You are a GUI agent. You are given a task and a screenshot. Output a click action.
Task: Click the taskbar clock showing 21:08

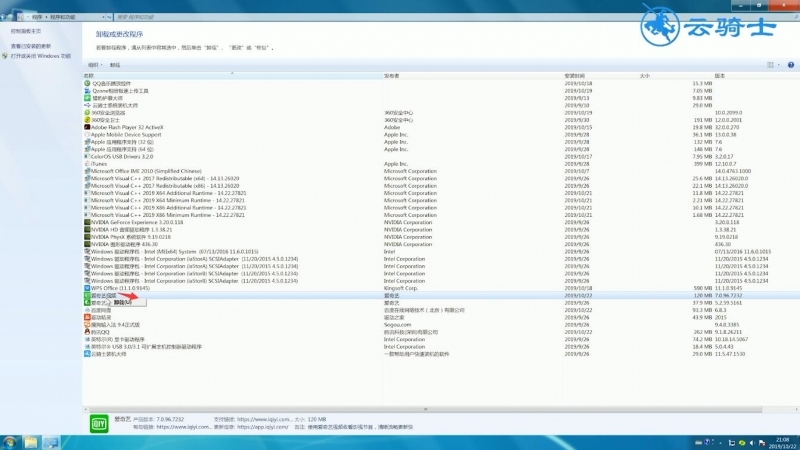[x=782, y=442]
